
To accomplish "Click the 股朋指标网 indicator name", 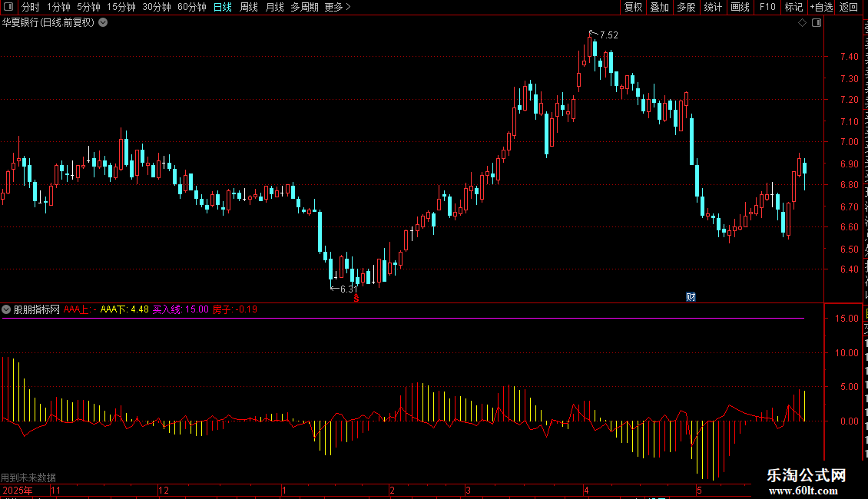I will click(37, 309).
